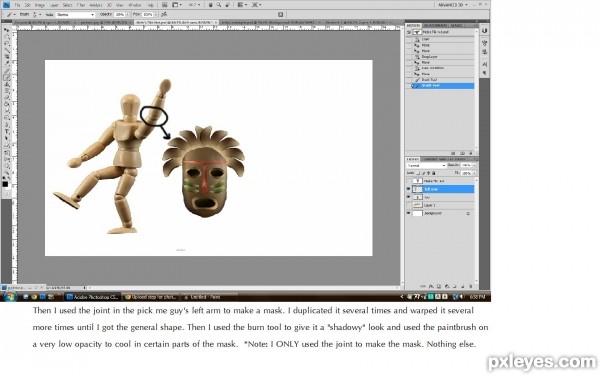Hide the Background layer via its eye icon
The height and width of the screenshot is (375, 600).
(x=408, y=213)
